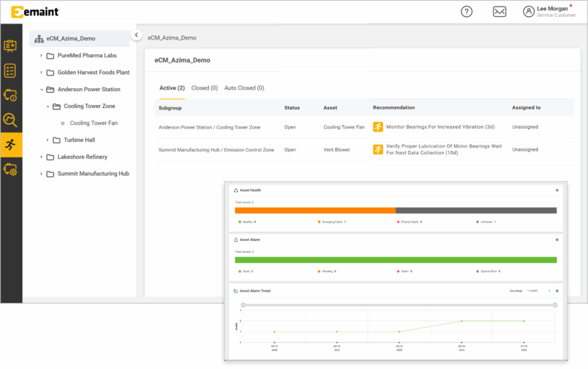Switch to the Closed (0) tab
Image resolution: width=588 pixels, height=369 pixels.
[204, 88]
